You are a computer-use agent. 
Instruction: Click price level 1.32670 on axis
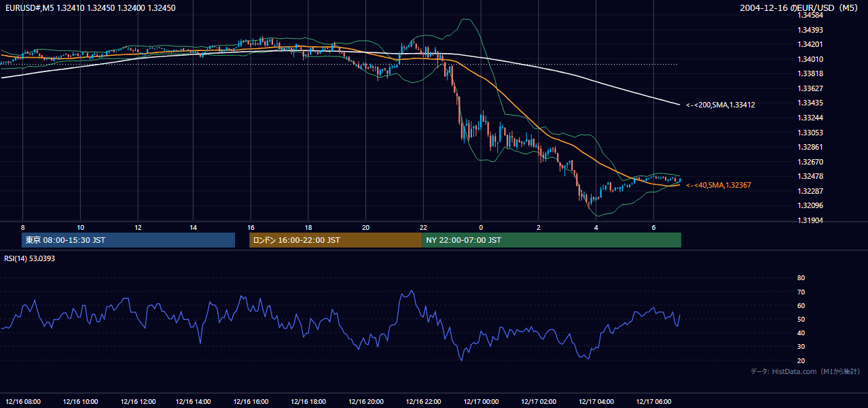pyautogui.click(x=810, y=162)
